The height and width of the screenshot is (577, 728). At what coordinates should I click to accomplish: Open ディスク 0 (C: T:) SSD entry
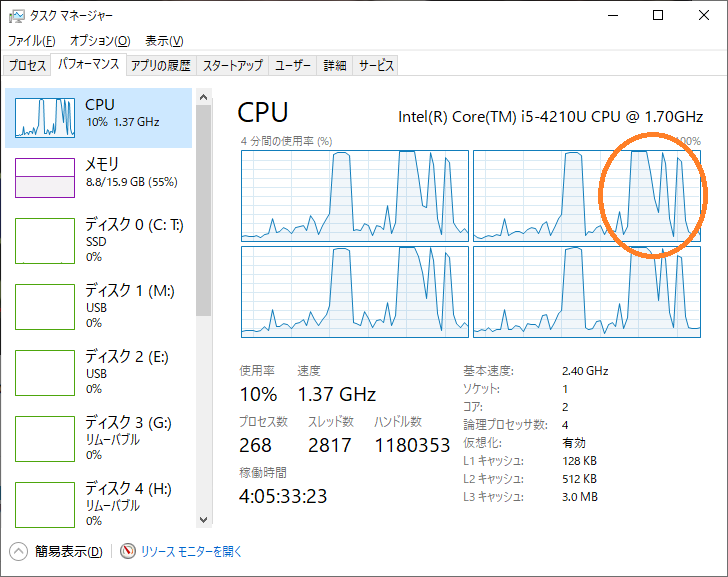click(x=98, y=241)
